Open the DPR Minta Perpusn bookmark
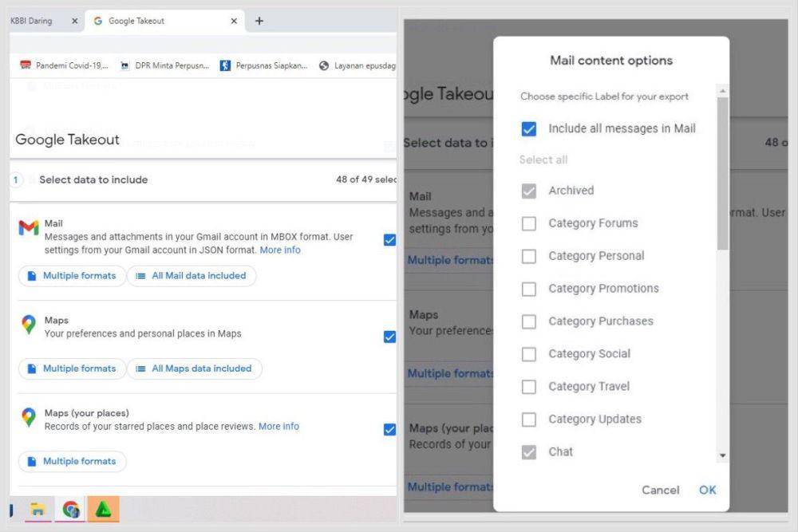Image resolution: width=798 pixels, height=532 pixels. tap(165, 65)
